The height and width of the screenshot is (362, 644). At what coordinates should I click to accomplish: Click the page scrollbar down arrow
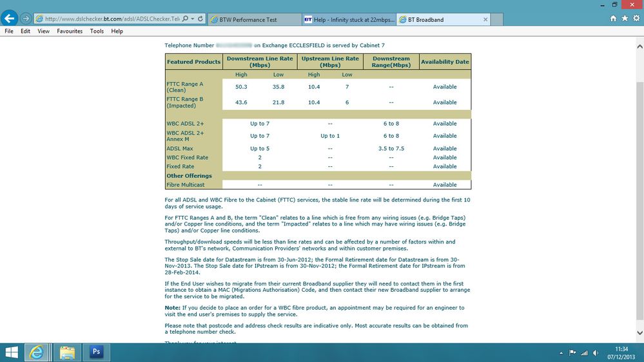click(x=639, y=333)
